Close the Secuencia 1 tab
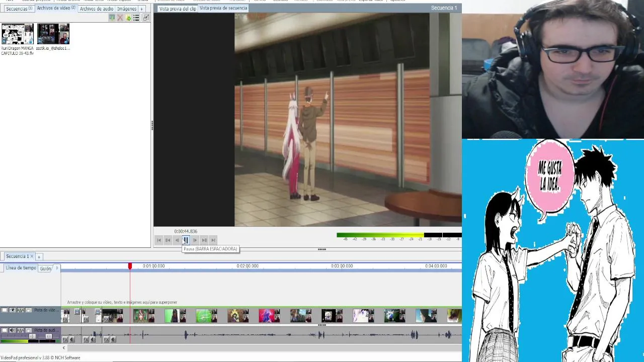The height and width of the screenshot is (362, 644). tap(32, 256)
